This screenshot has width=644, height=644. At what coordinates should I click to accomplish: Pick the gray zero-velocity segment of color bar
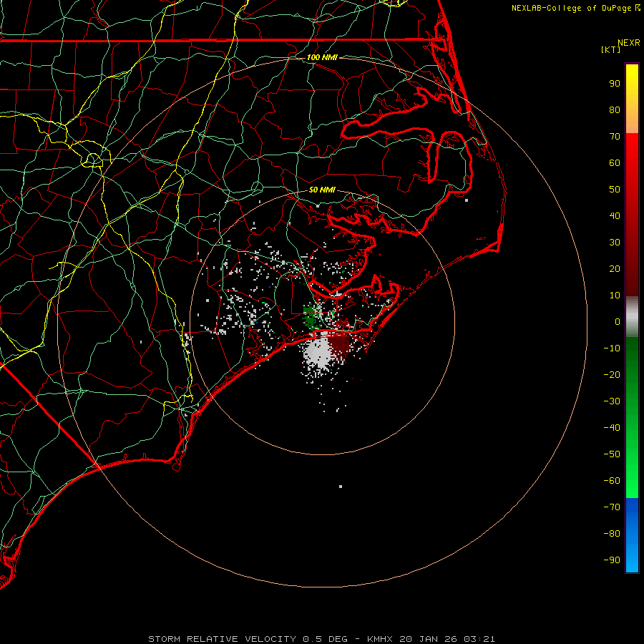point(632,317)
